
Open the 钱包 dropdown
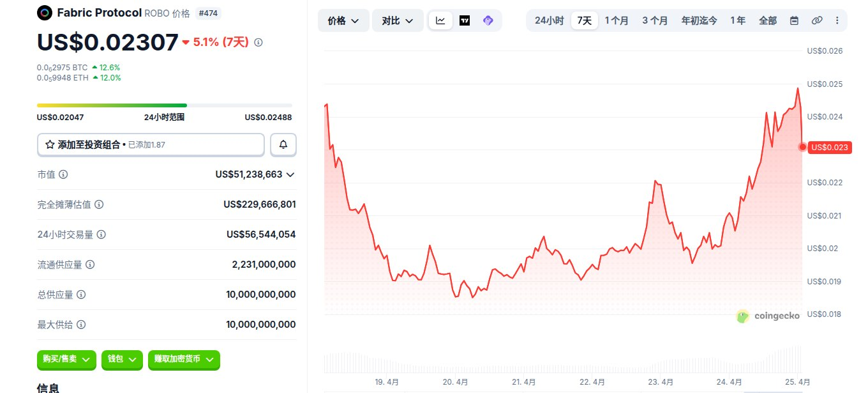122,360
